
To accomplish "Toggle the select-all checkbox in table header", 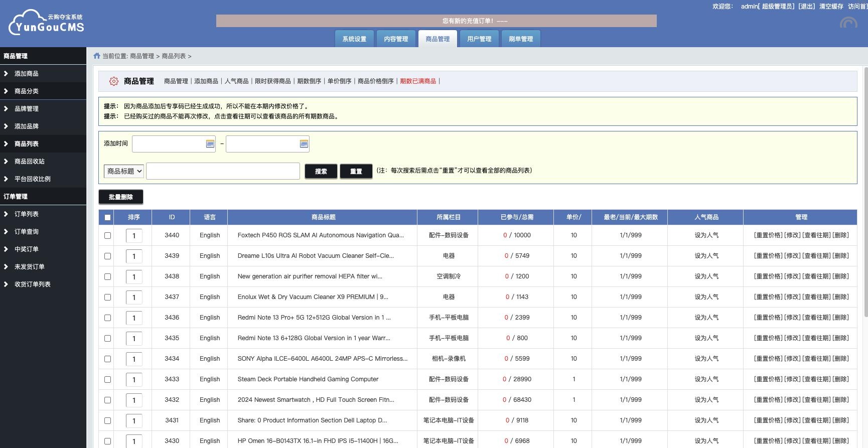I will pyautogui.click(x=107, y=218).
